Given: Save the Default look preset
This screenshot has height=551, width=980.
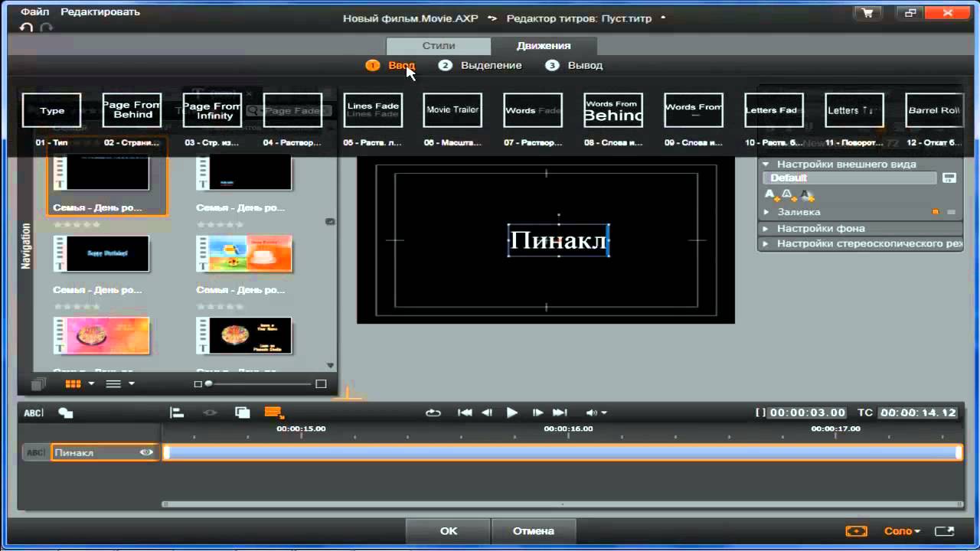Looking at the screenshot, I should click(x=949, y=178).
